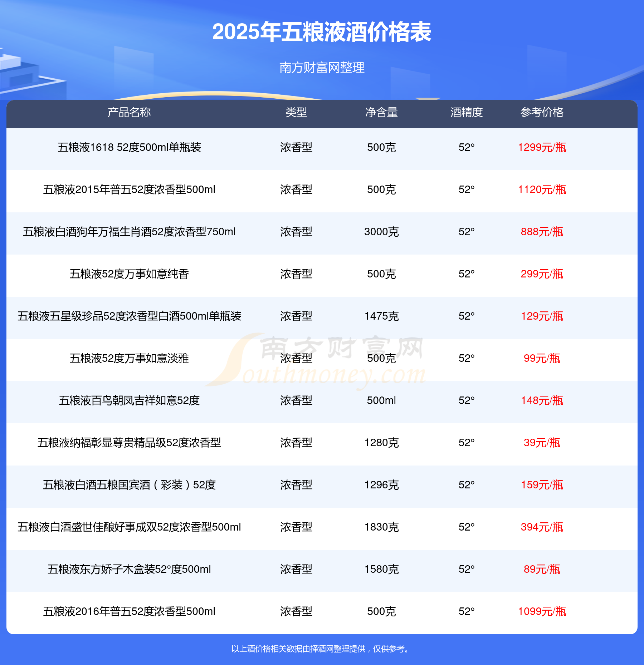This screenshot has width=644, height=665.
Task: Select the net content value 1280克
Action: point(381,443)
